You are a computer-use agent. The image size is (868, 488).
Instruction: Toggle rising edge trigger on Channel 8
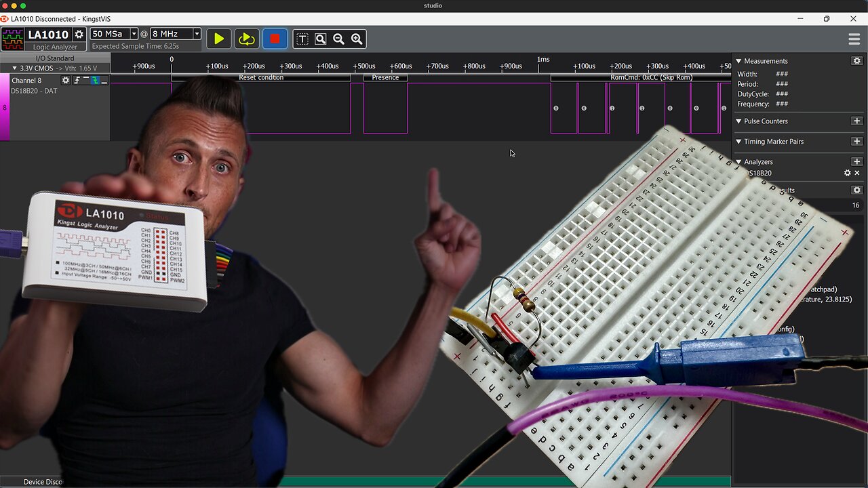coord(76,80)
